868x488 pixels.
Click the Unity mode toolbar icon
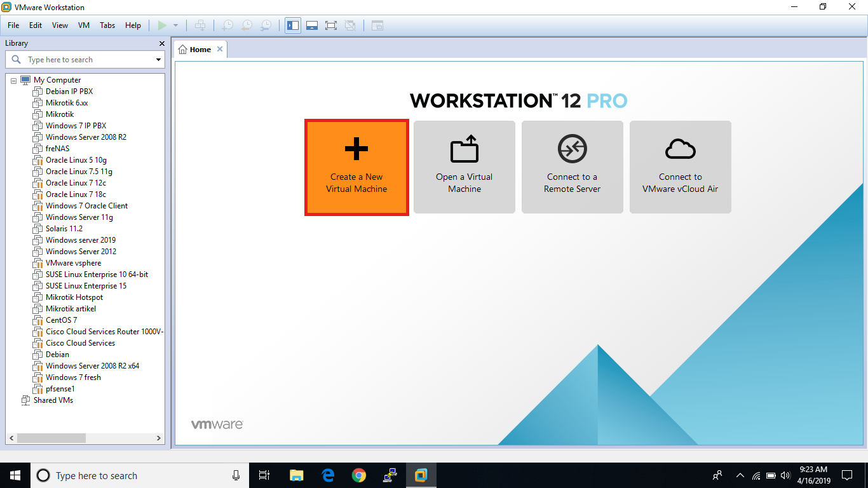tap(350, 25)
